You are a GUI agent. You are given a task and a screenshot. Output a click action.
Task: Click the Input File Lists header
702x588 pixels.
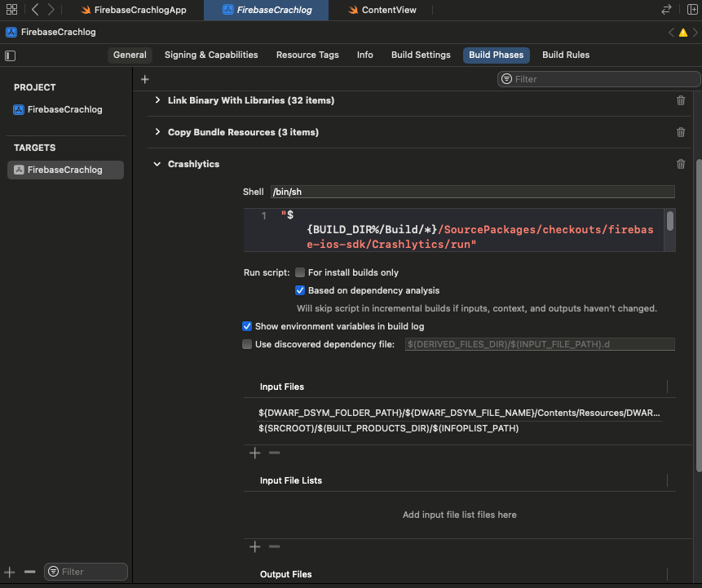(x=291, y=480)
